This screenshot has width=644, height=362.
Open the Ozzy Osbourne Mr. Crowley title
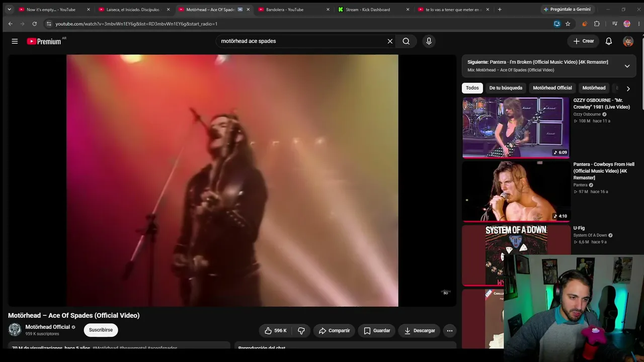pos(602,104)
